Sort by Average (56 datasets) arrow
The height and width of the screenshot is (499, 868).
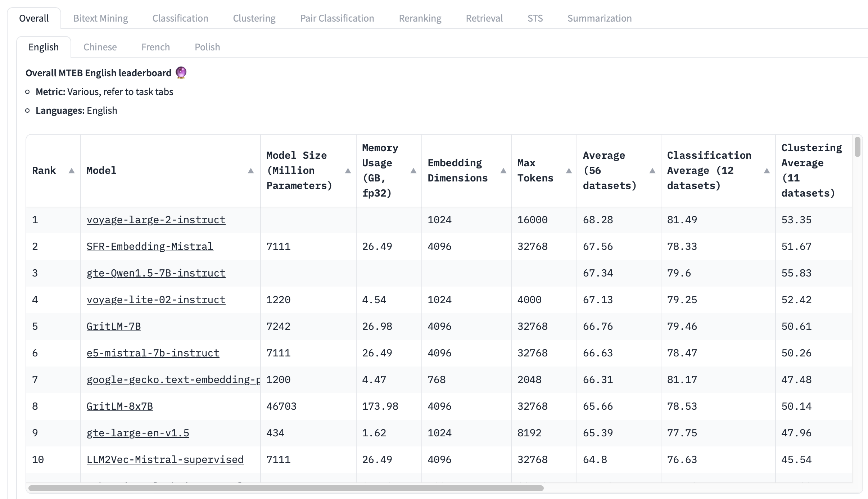(x=652, y=171)
